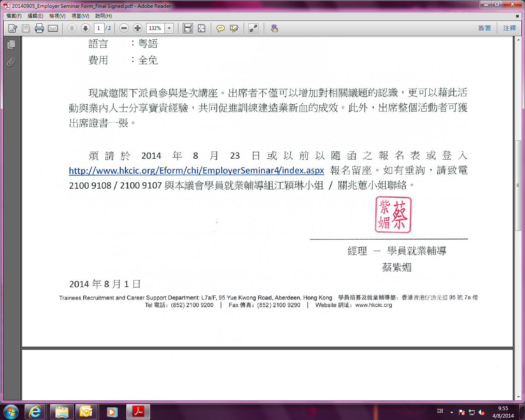Show hidden system tray icons
Screen dimensions: 525x420
point(452,412)
